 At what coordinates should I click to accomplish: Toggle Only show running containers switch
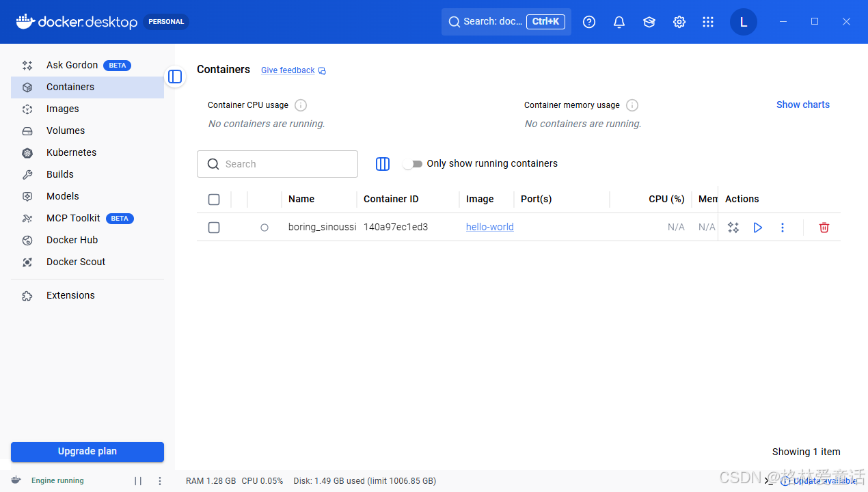pyautogui.click(x=413, y=164)
